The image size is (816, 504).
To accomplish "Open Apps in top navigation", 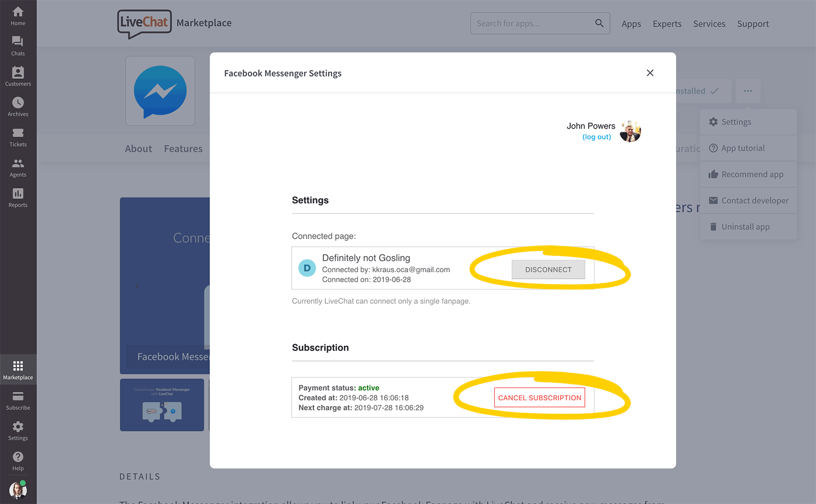I will click(631, 24).
